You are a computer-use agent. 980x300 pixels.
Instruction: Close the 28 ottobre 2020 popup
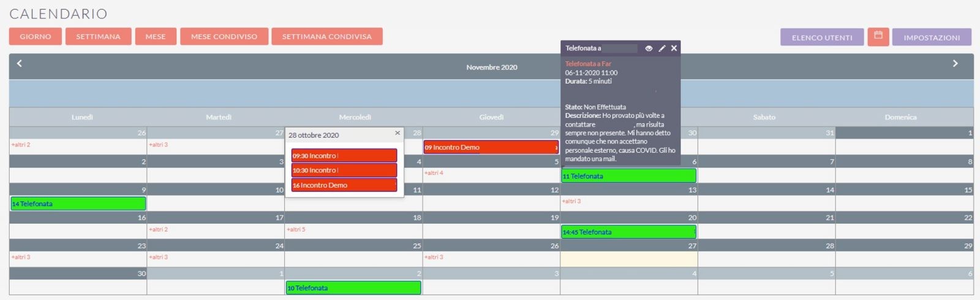point(398,133)
